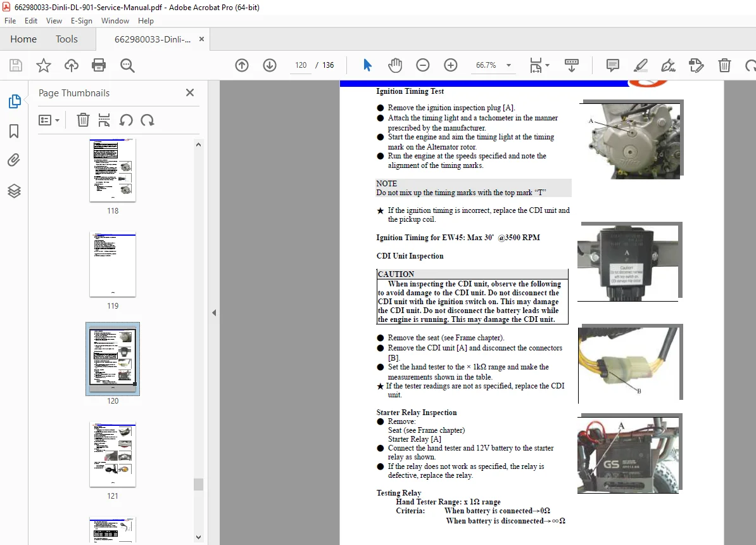
Task: Select page 121 thumbnail
Action: 113,455
